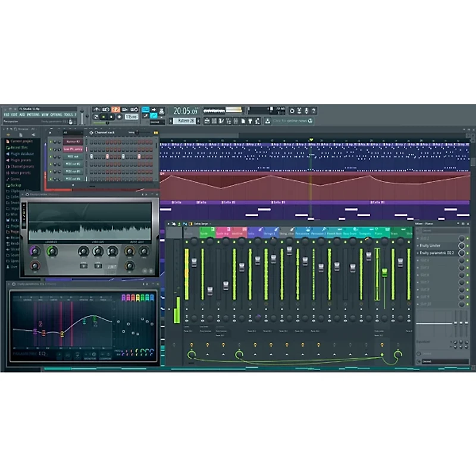Open the Plugin database in the browser

click(22, 154)
